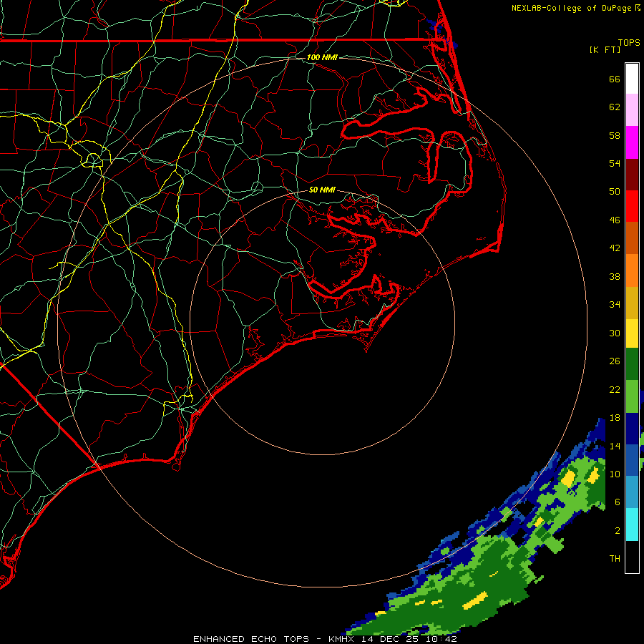Viewport: 644px width, 644px height.
Task: Click the '14' legend value
Action: pyautogui.click(x=615, y=446)
